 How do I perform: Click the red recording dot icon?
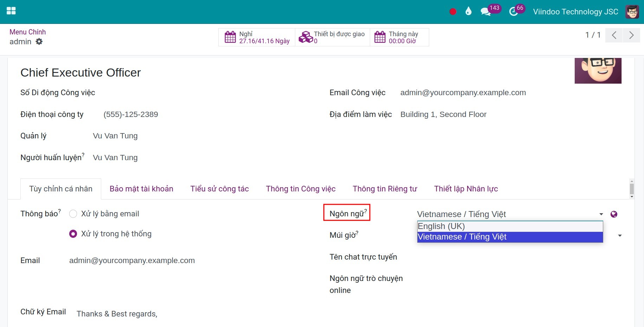(453, 12)
